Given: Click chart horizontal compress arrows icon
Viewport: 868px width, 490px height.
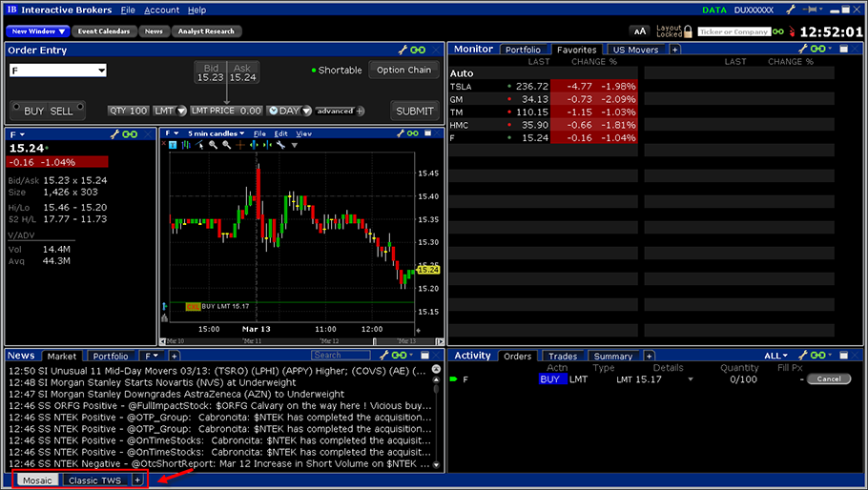Looking at the screenshot, I should pyautogui.click(x=267, y=145).
